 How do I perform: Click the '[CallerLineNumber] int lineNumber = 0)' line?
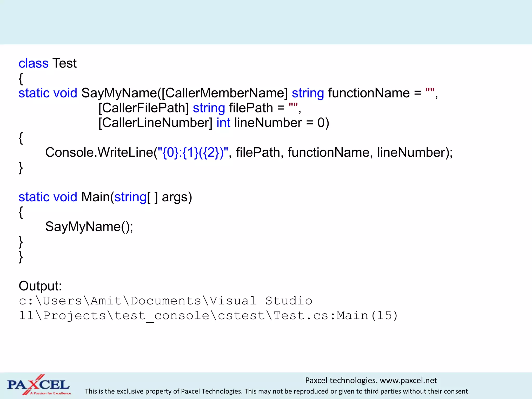[x=214, y=123]
